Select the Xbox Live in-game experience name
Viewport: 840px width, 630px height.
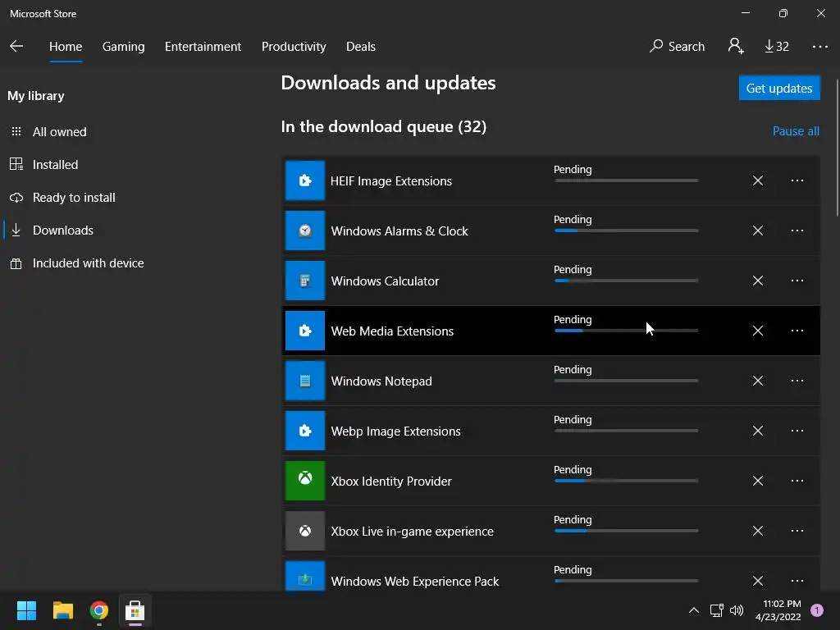[412, 532]
